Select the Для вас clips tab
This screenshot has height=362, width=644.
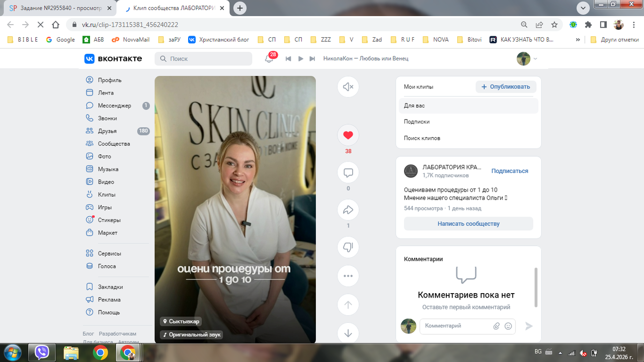(x=469, y=106)
